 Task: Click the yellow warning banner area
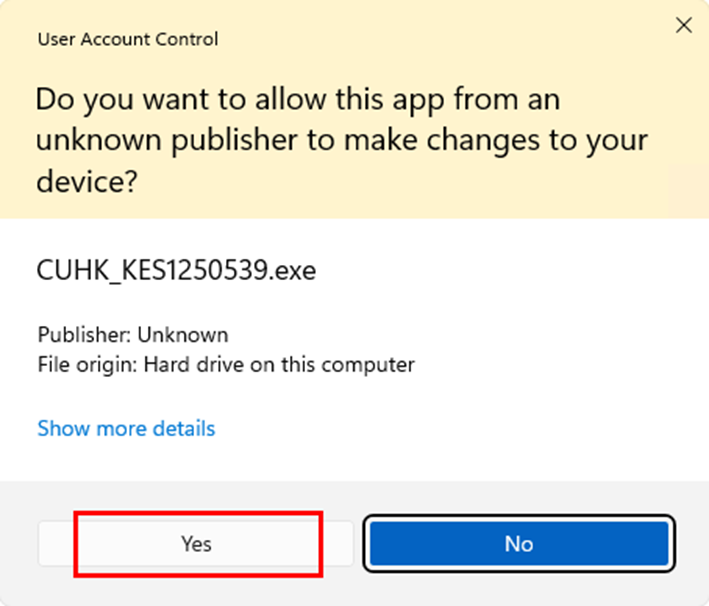[354, 109]
